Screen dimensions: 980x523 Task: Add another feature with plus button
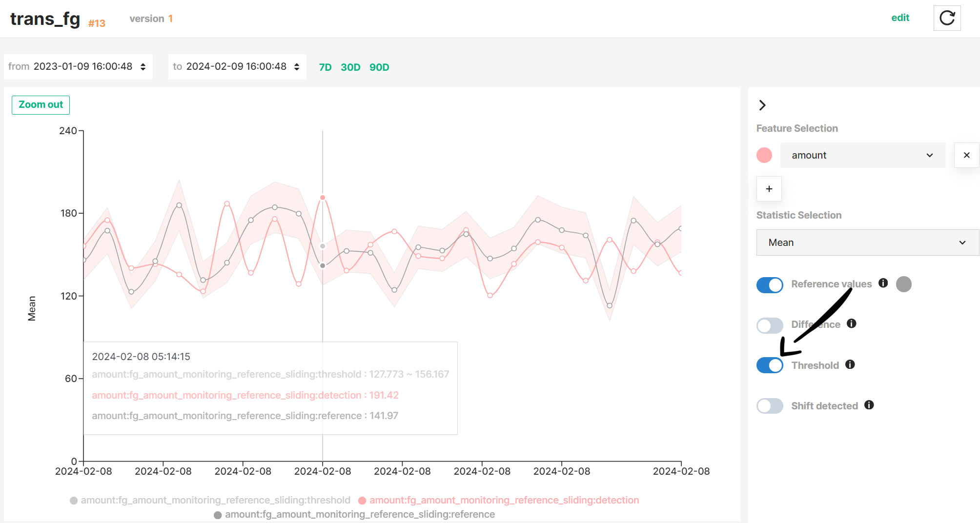(x=769, y=189)
